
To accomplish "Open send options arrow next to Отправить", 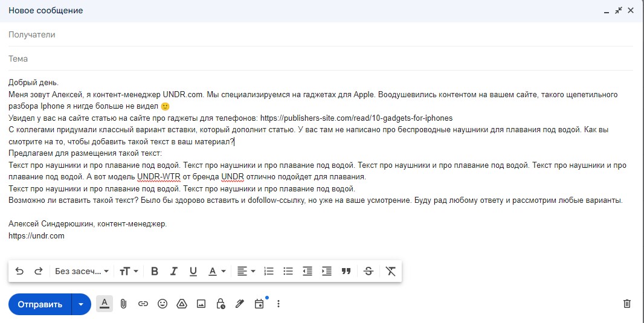I will 81,304.
